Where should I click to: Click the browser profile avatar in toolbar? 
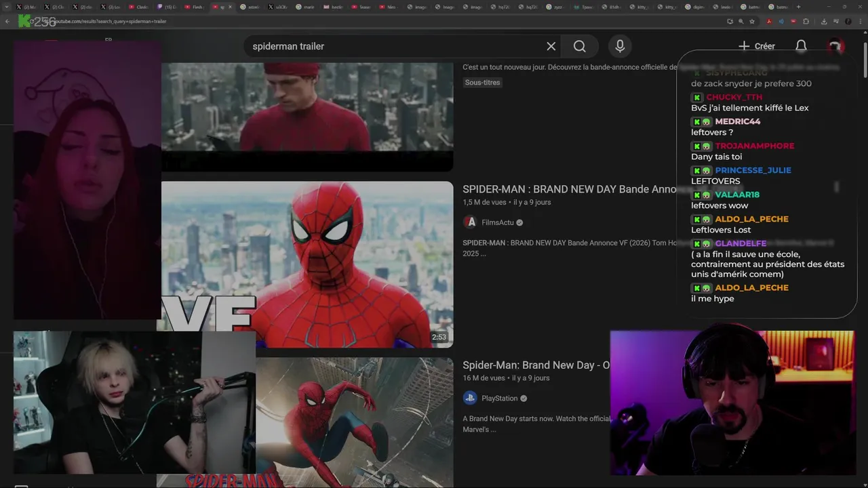(848, 22)
